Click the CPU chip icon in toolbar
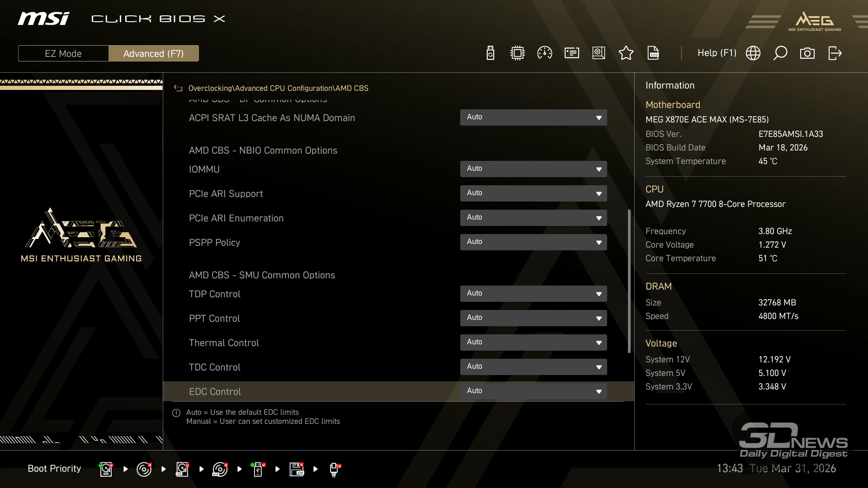The width and height of the screenshot is (868, 488). [x=517, y=53]
